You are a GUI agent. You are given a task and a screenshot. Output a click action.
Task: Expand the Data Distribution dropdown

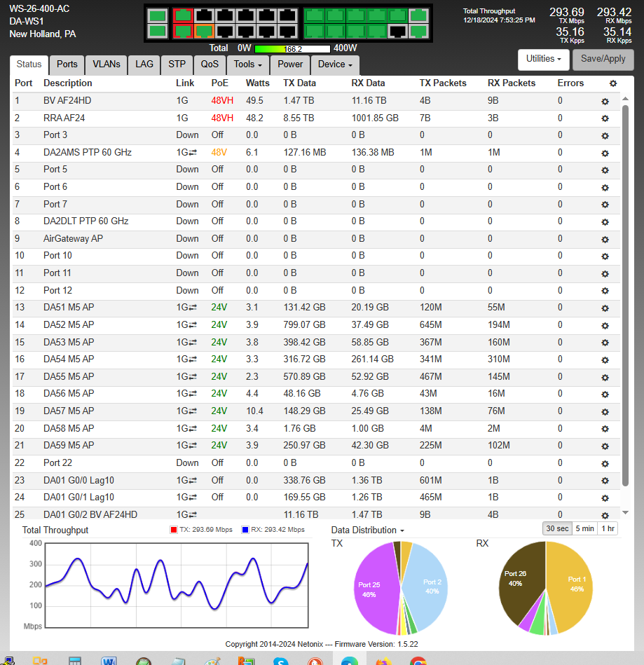pos(368,530)
